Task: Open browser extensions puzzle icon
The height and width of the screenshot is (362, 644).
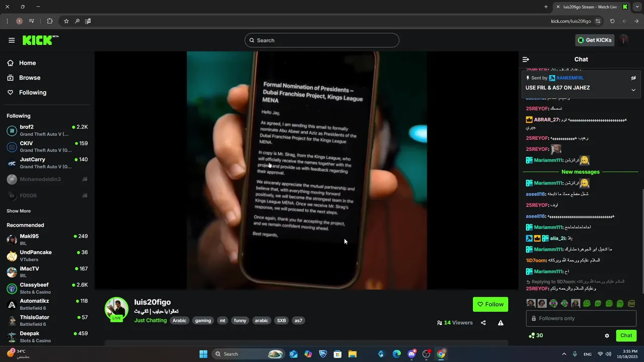Action: 49,21
